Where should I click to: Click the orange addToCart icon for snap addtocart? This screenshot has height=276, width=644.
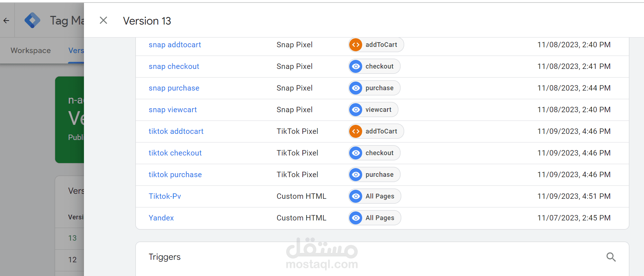(x=356, y=45)
